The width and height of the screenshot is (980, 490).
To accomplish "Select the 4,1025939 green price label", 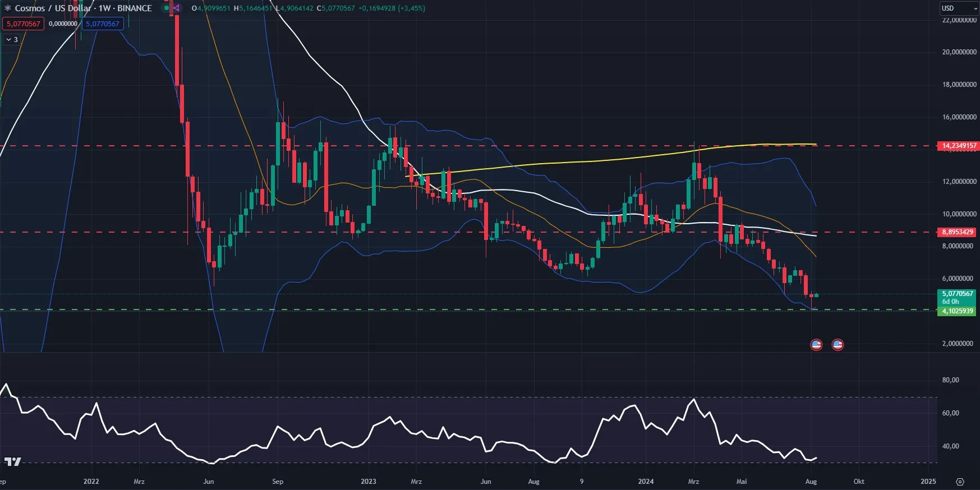I will tap(957, 311).
